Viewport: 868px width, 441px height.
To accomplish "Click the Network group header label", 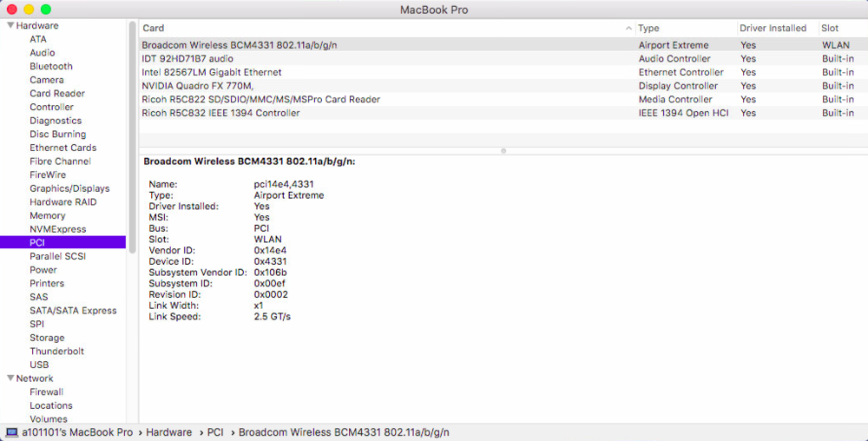I will pyautogui.click(x=35, y=378).
